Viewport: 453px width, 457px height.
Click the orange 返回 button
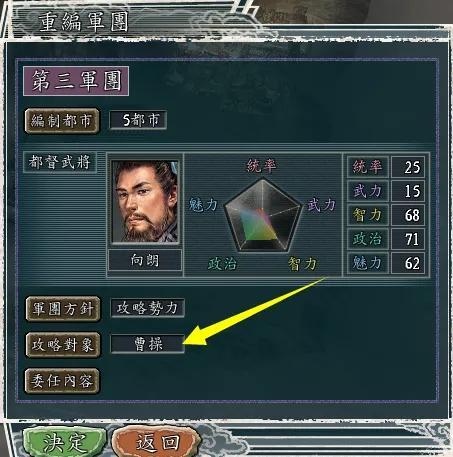pos(157,442)
